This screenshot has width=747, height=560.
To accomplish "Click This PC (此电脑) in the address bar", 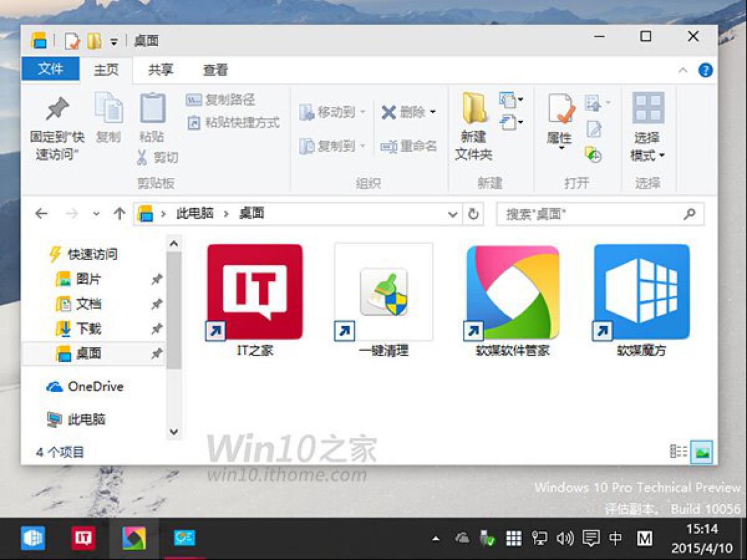I will pyautogui.click(x=195, y=213).
